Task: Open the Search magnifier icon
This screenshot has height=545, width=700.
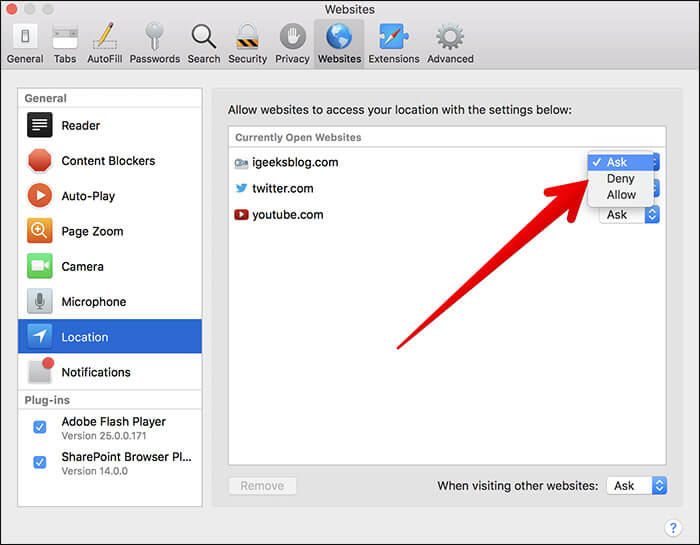Action: coord(204,36)
